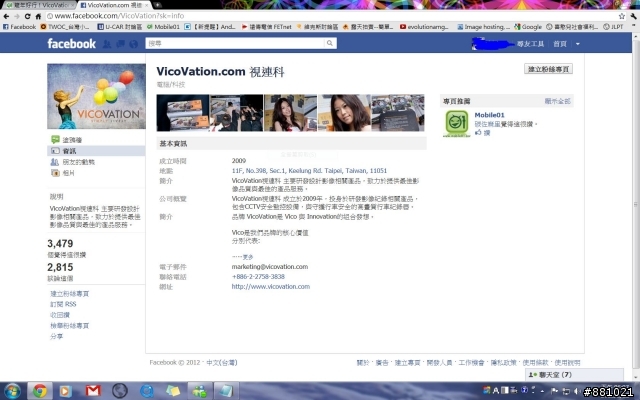Image resolution: width=640 pixels, height=400 pixels.
Task: Open Facebook notifications globe icon
Action: [133, 44]
